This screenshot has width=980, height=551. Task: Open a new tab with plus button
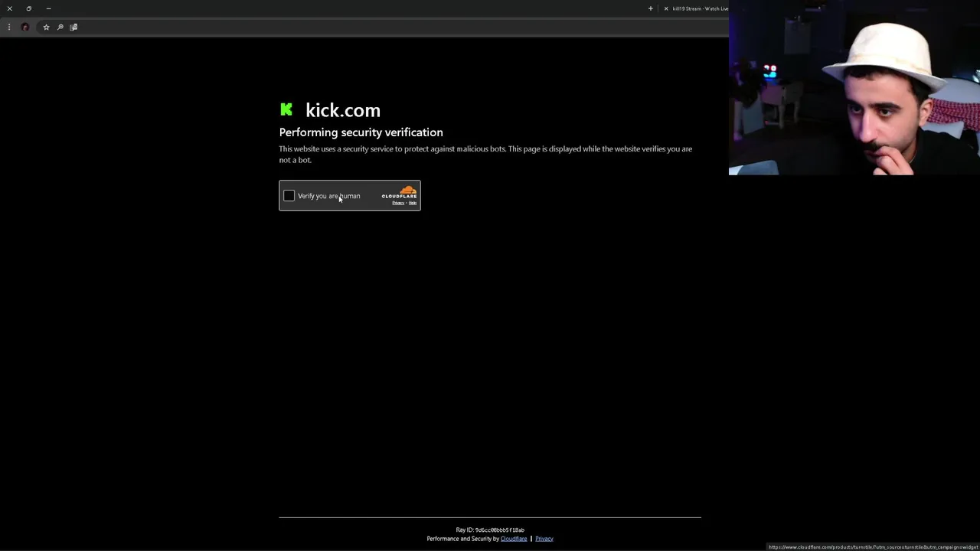[651, 8]
